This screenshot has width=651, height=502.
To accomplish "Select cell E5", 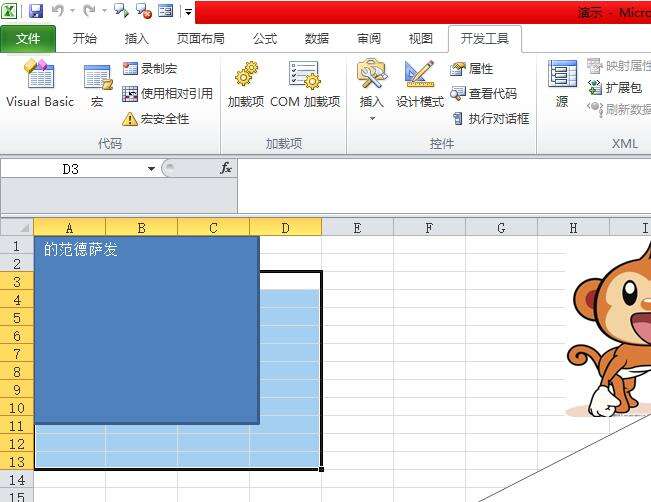I will click(357, 317).
